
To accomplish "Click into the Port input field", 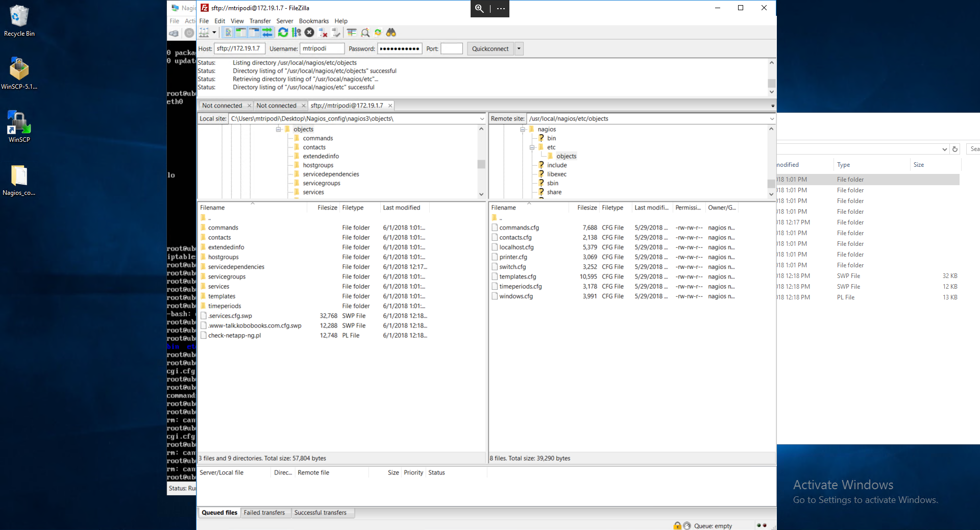I will click(x=451, y=49).
